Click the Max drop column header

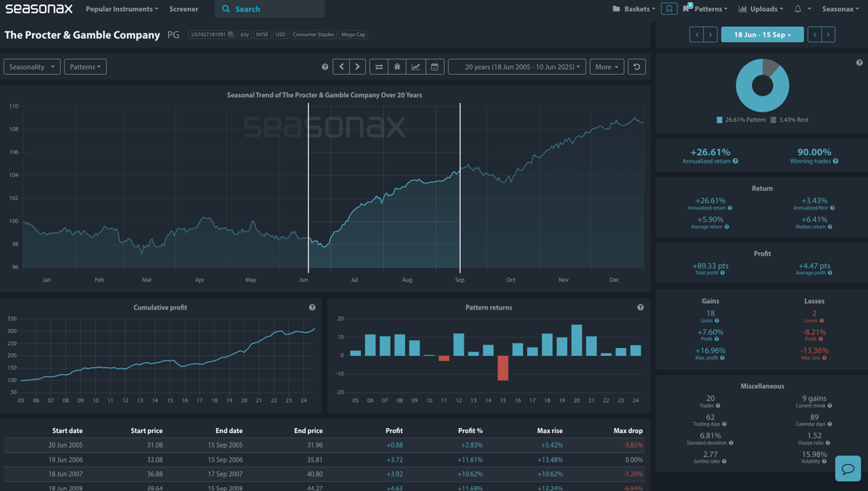tap(627, 431)
